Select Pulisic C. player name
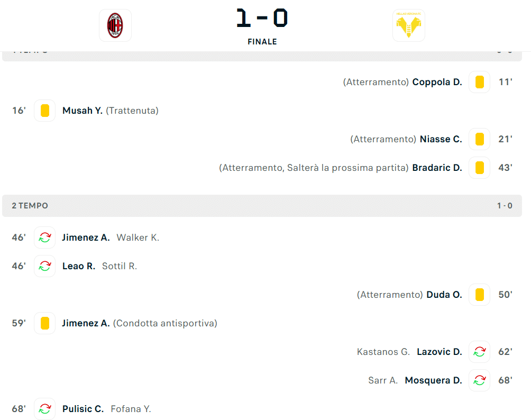Screen dimensions: 531x420 click(83, 409)
